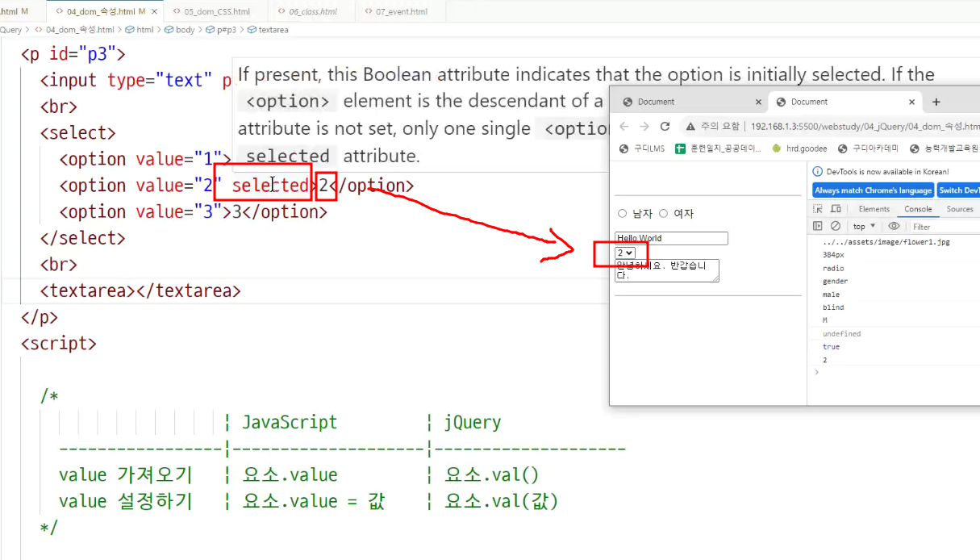Viewport: 980px width, 560px height.
Task: Switch to 07_event.html editor tab
Action: tap(402, 12)
